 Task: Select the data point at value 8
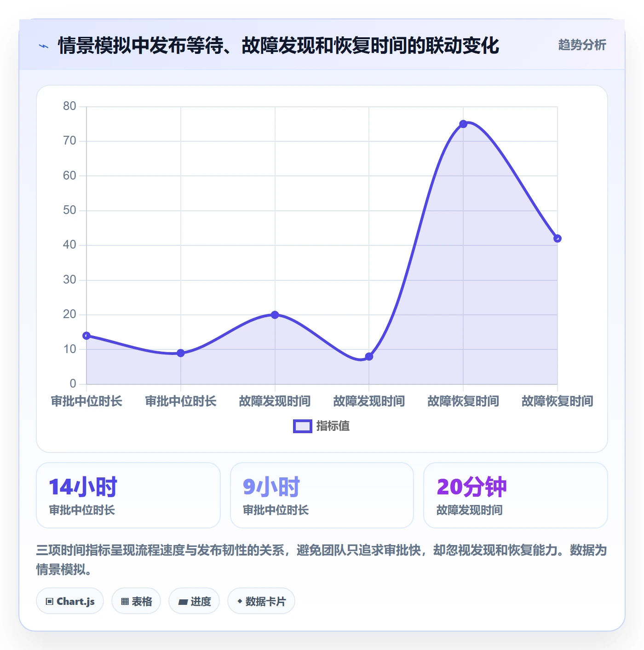[x=369, y=356]
